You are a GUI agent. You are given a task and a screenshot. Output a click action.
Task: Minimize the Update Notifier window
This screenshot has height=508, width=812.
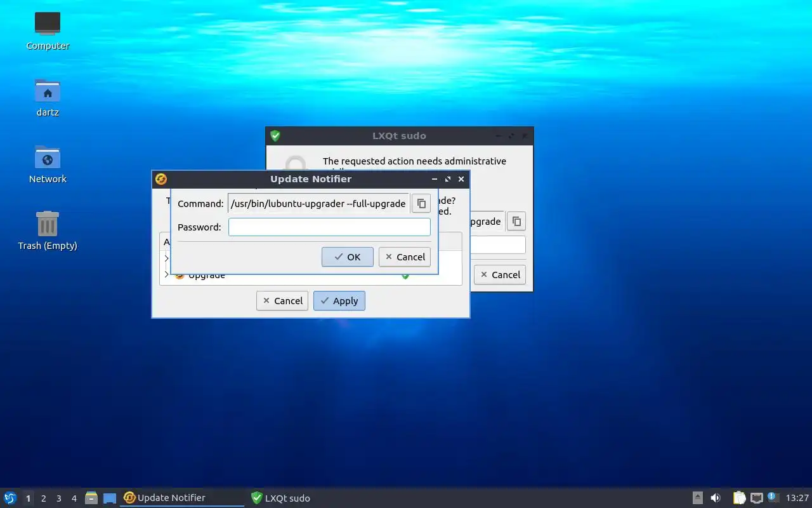pyautogui.click(x=435, y=179)
